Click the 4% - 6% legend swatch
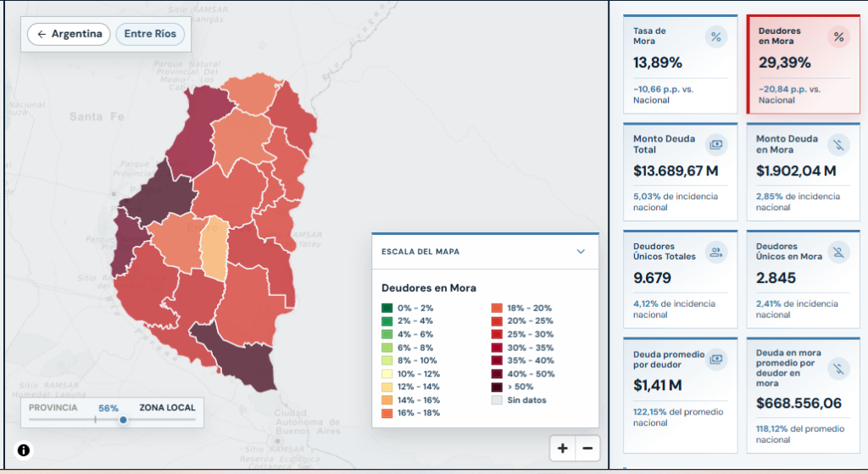868x474 pixels. (387, 334)
